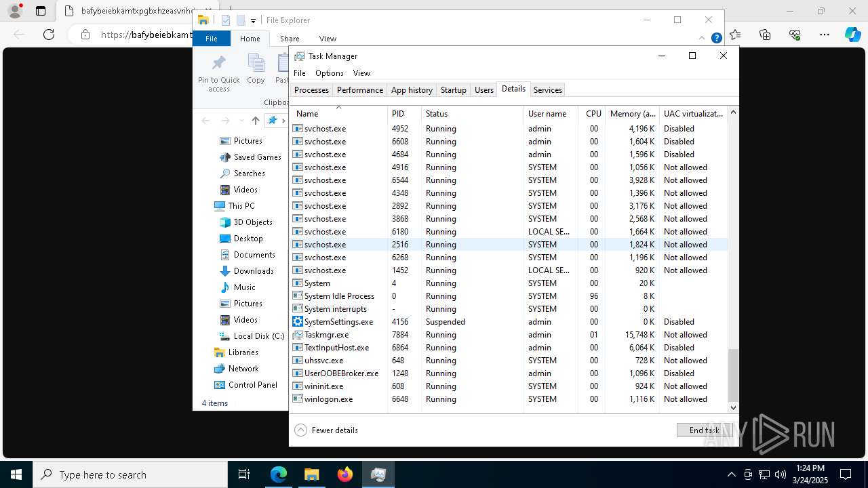Screen dimensions: 868x488
Task: Switch to the Processes tab
Action: (311, 90)
